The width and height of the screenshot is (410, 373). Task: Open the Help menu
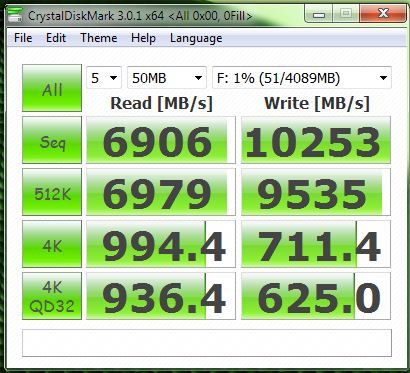[143, 38]
